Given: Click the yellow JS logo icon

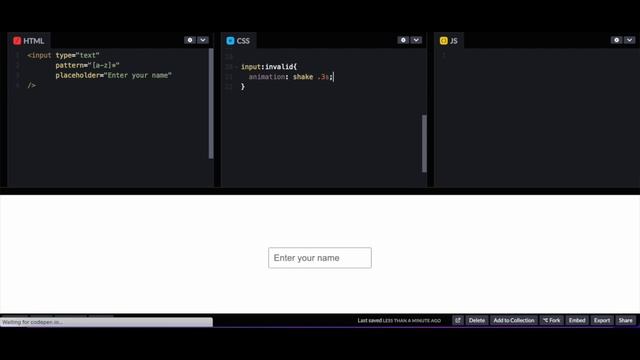Looking at the screenshot, I should 444,41.
